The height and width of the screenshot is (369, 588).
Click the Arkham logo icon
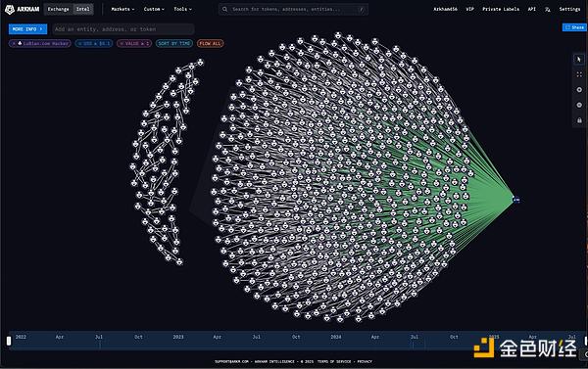tap(10, 10)
